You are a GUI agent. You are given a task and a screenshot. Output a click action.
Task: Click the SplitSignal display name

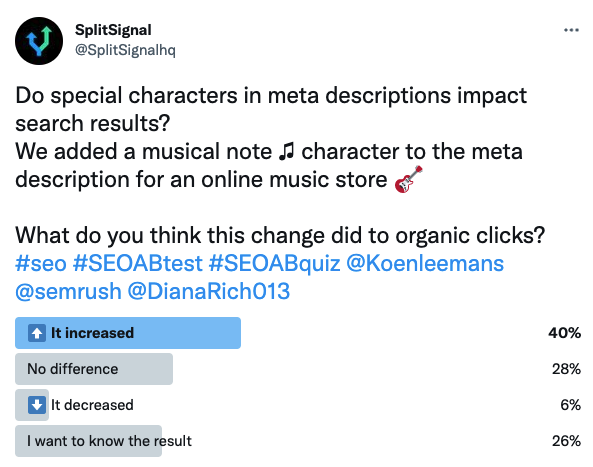(113, 30)
